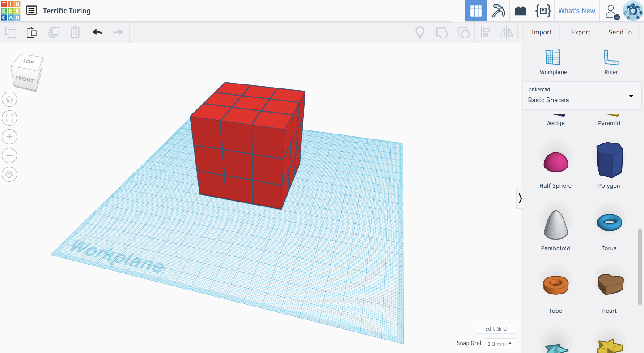Viewport: 644px width, 353px height.
Task: Click the Ungroup tool
Action: [x=464, y=32]
